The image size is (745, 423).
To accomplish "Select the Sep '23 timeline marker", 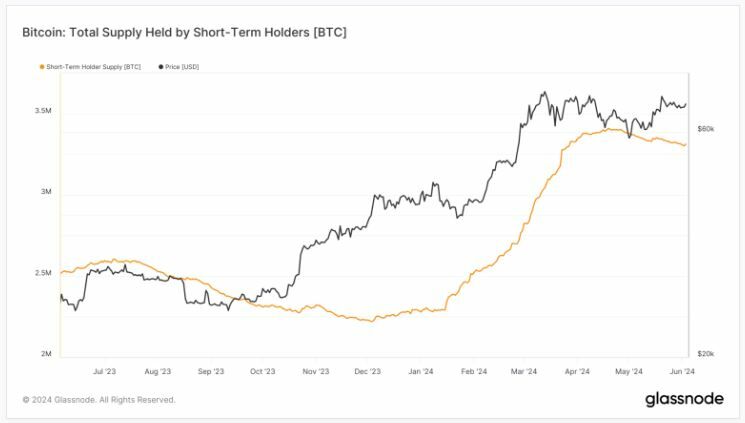I will click(x=210, y=370).
